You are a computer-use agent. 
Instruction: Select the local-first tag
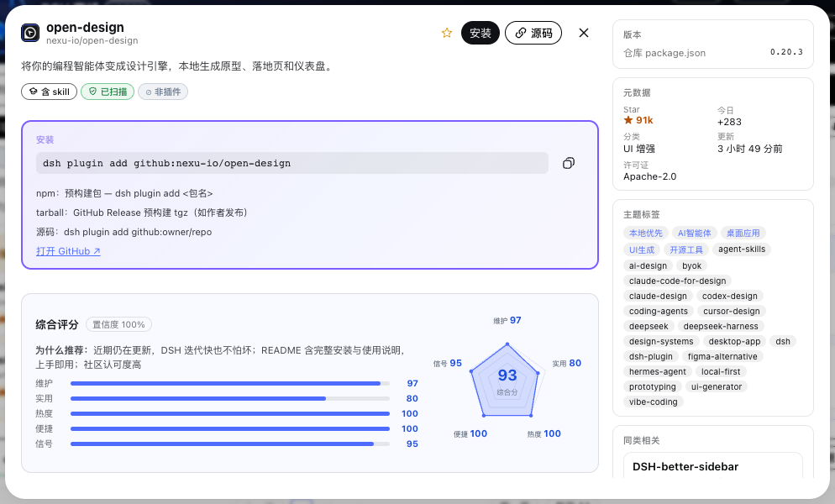[x=721, y=372]
